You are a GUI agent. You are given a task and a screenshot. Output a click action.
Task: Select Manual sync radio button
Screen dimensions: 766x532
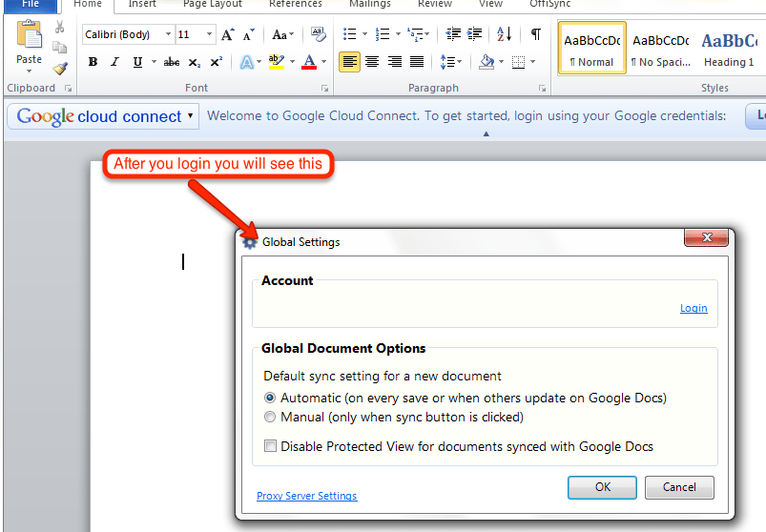[x=270, y=417]
